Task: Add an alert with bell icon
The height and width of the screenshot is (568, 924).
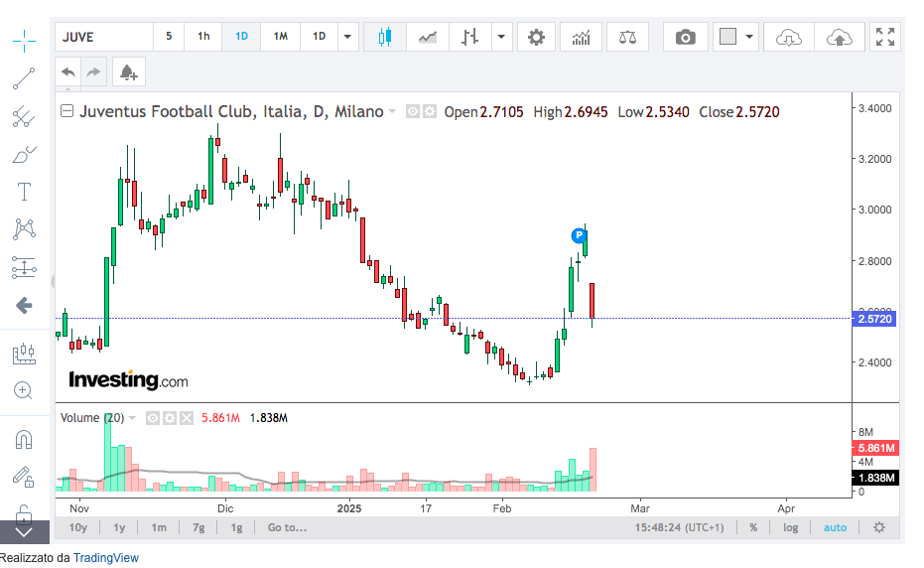Action: click(128, 71)
